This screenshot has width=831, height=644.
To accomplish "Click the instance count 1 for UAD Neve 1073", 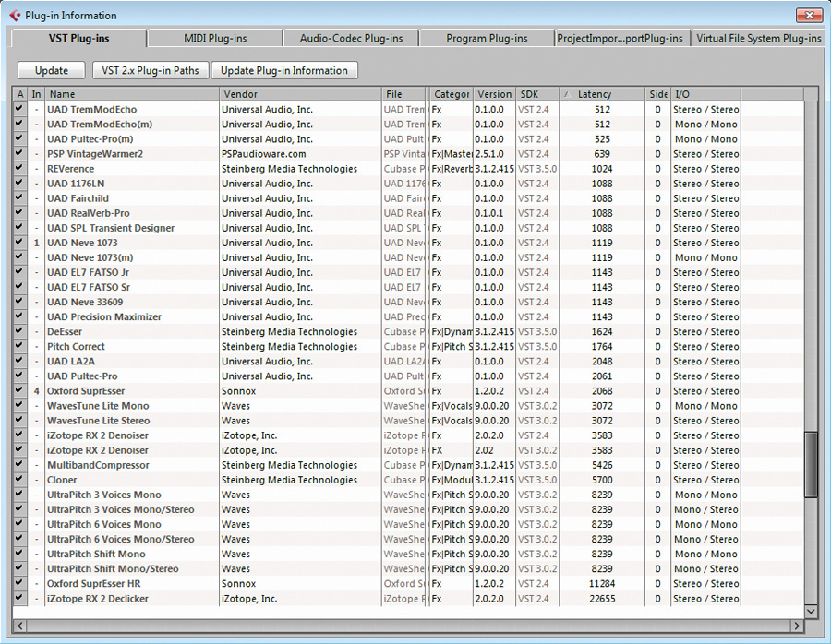I will [x=37, y=243].
